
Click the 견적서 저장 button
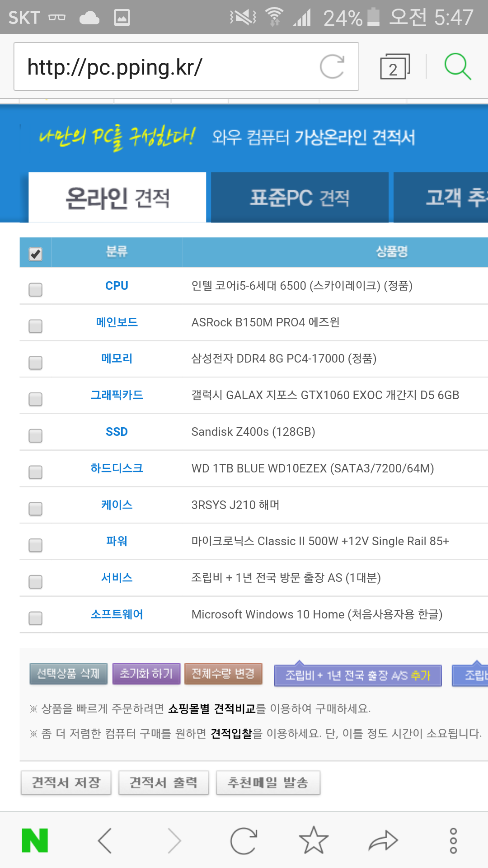click(x=66, y=783)
